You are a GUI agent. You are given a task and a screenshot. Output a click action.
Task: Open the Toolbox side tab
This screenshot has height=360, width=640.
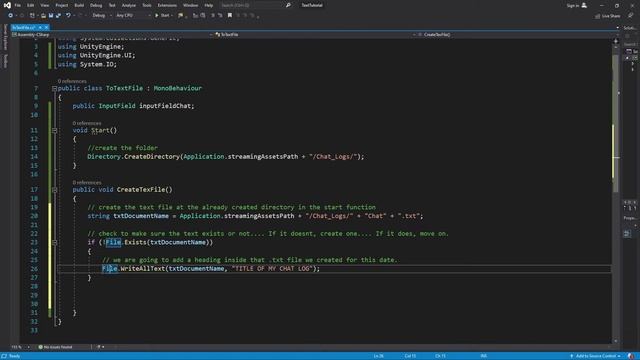pos(5,61)
